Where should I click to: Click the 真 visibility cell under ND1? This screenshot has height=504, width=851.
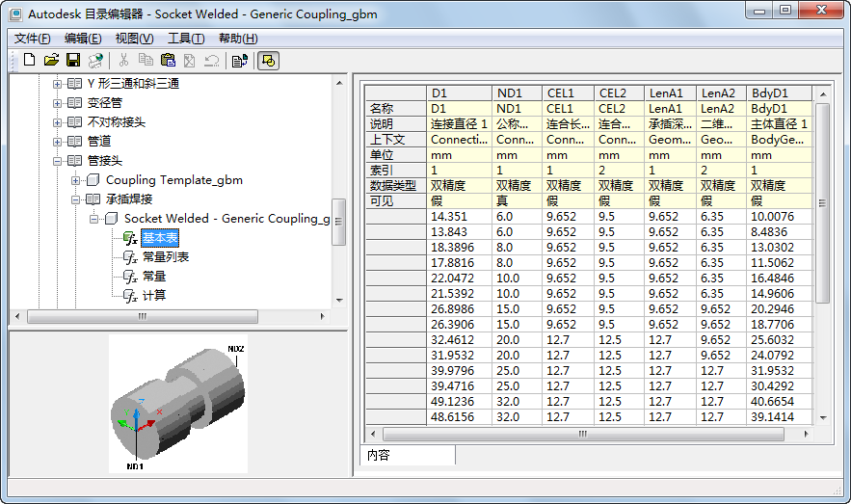point(517,200)
